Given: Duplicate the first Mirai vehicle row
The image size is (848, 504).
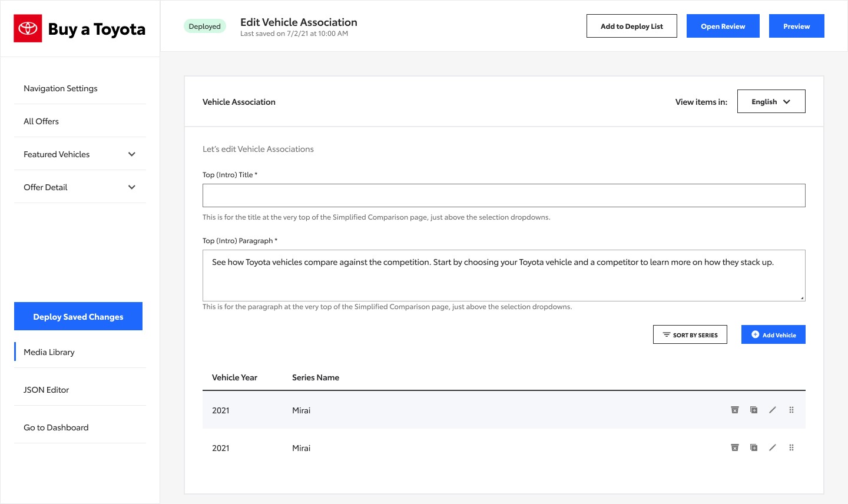Looking at the screenshot, I should (754, 410).
